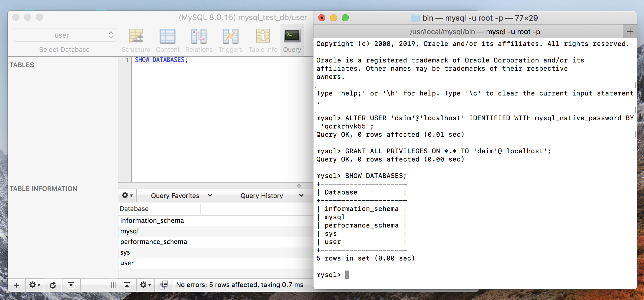Minimize the Terminal window with yellow button
This screenshot has width=644, height=300.
click(333, 18)
